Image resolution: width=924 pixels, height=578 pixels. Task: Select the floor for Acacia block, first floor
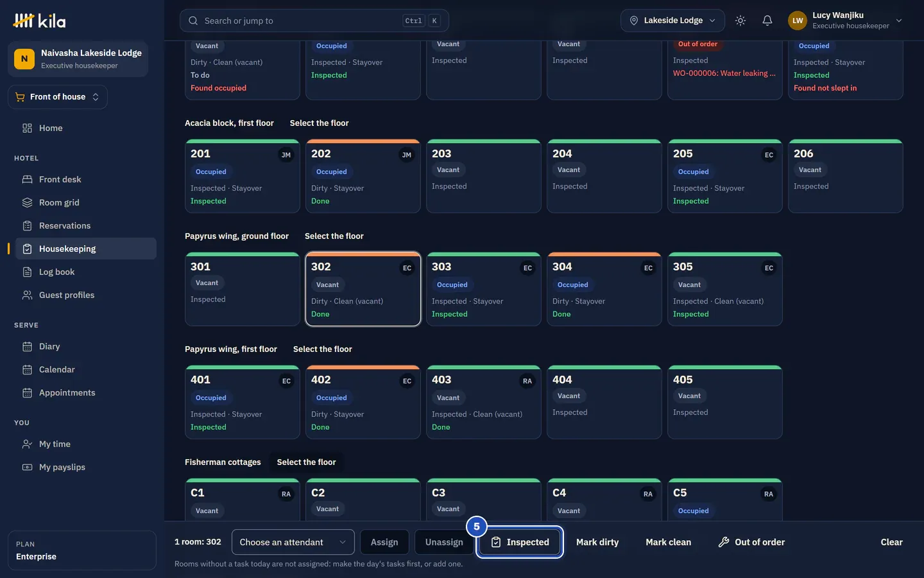pos(320,123)
